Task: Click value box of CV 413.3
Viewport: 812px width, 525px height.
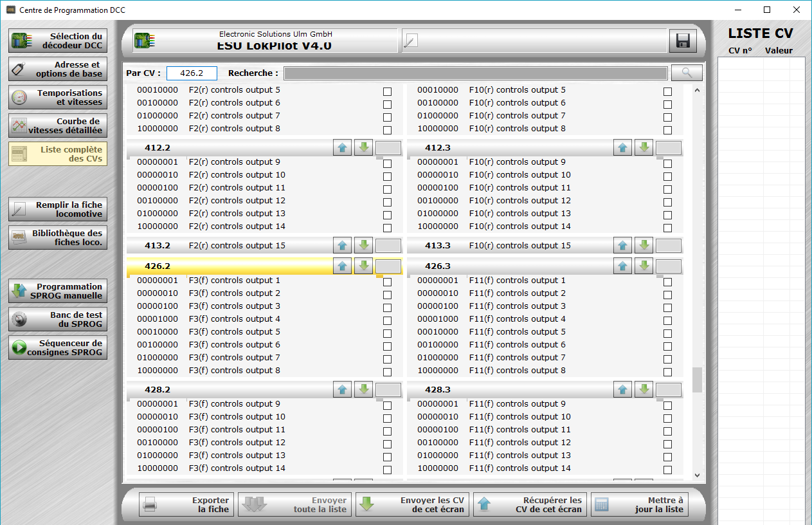Action: coord(669,246)
